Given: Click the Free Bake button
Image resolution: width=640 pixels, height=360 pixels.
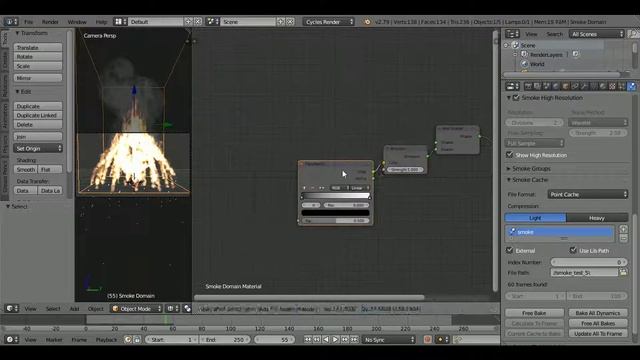Looking at the screenshot, I should [x=534, y=313].
